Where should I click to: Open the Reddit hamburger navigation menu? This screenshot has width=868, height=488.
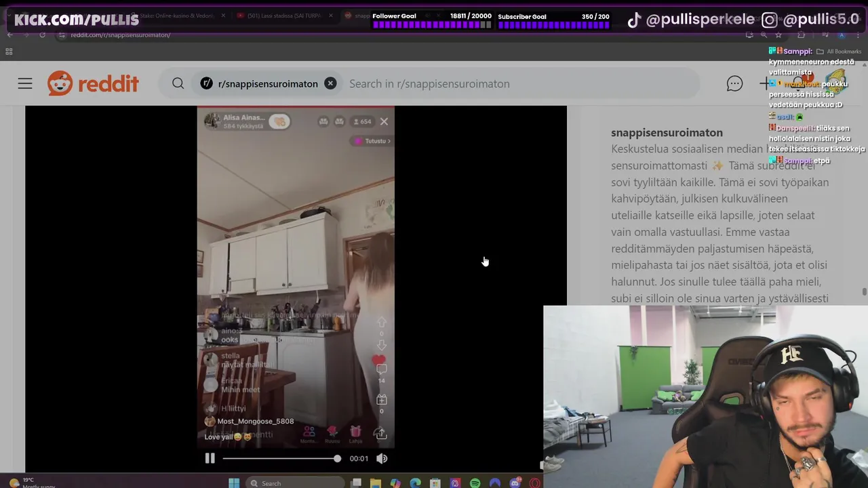pyautogui.click(x=25, y=83)
